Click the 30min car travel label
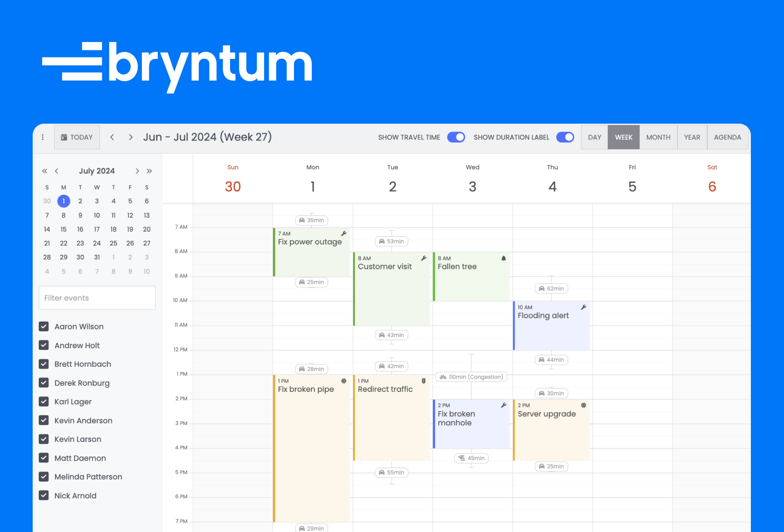 pyautogui.click(x=551, y=393)
